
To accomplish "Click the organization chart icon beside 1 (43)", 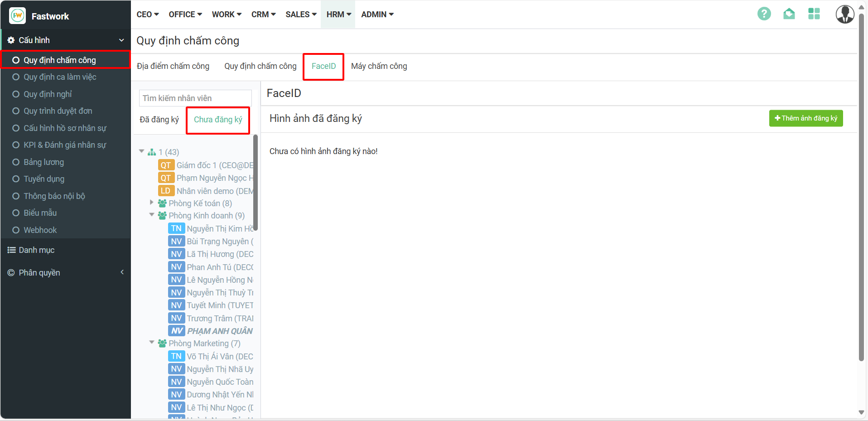I will 152,152.
